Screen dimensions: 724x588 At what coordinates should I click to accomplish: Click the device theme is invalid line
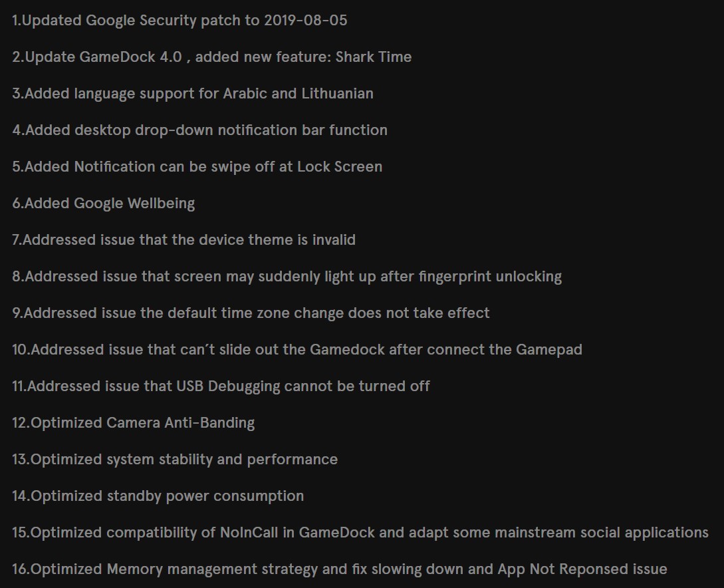pos(183,239)
